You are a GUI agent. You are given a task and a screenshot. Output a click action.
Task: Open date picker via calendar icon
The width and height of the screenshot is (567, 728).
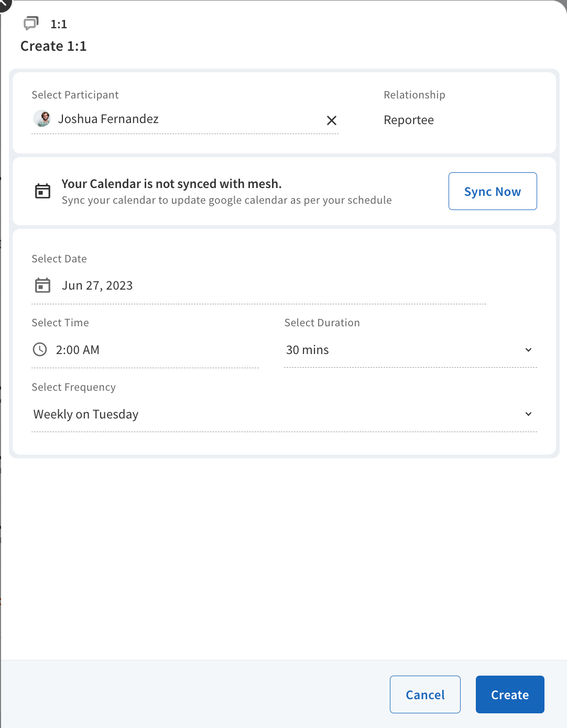pyautogui.click(x=42, y=285)
